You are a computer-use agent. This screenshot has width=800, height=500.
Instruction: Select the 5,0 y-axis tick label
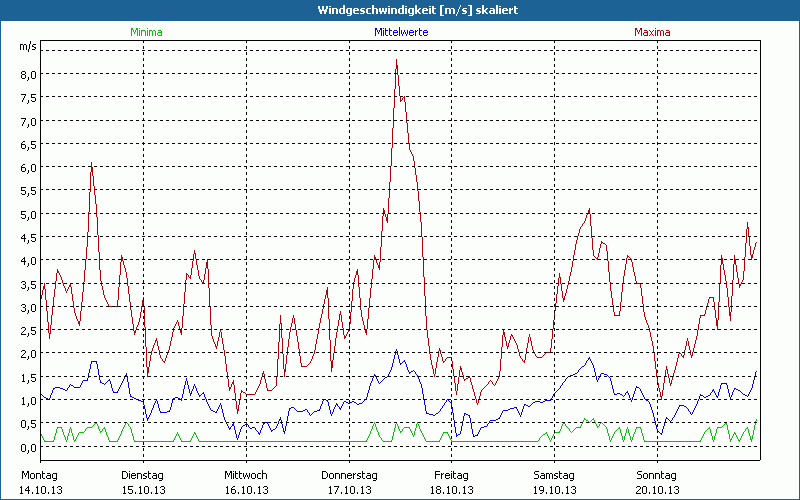(27, 214)
